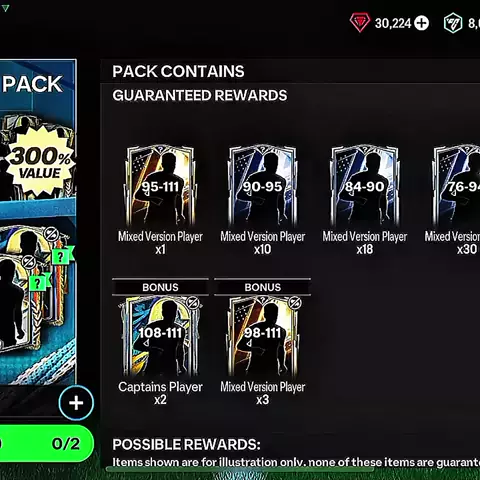
Task: Tap the Possible Rewards heading
Action: [x=186, y=444]
